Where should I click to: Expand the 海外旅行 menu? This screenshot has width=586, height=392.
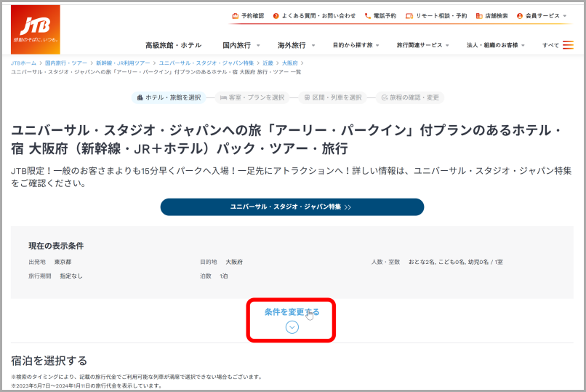[x=296, y=45]
